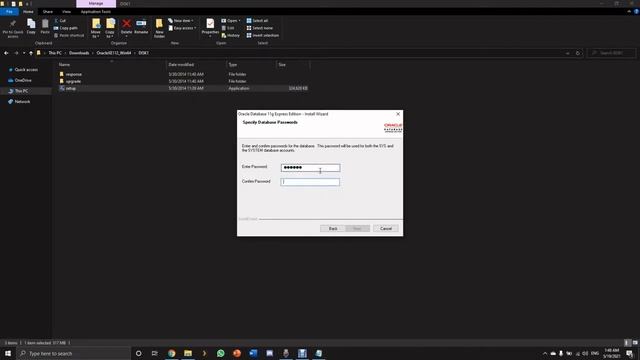Open the New item dropdown
This screenshot has height=360, width=640.
181,20
